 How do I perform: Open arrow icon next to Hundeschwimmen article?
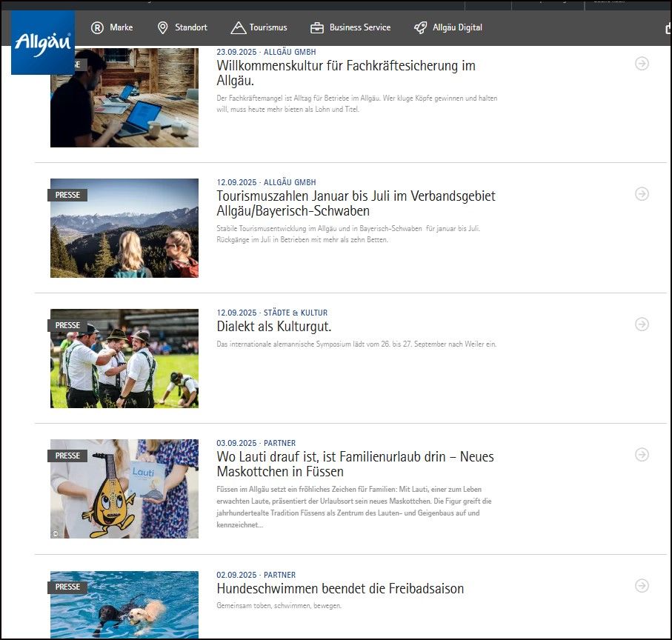click(641, 584)
